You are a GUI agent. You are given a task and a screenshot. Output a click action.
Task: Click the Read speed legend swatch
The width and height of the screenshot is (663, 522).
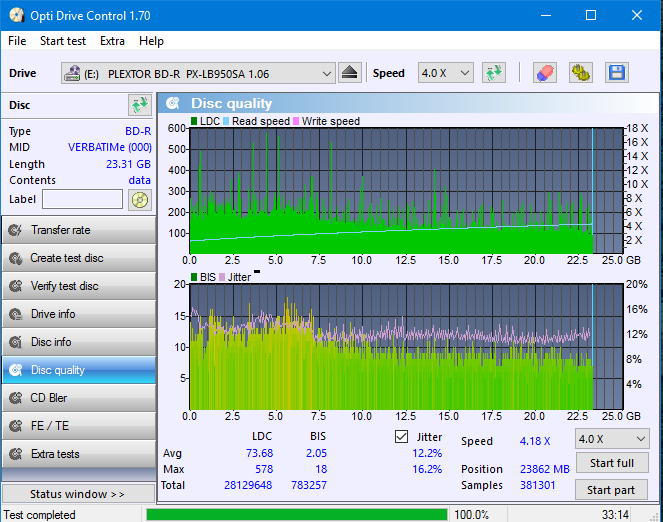(226, 121)
